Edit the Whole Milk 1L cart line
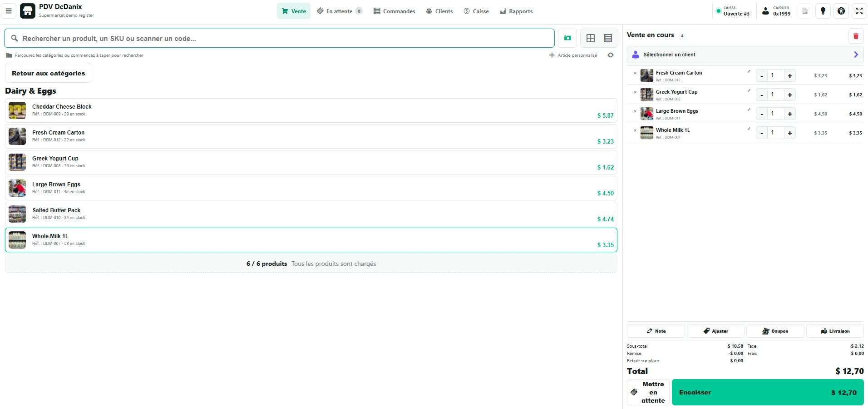 coord(749,129)
